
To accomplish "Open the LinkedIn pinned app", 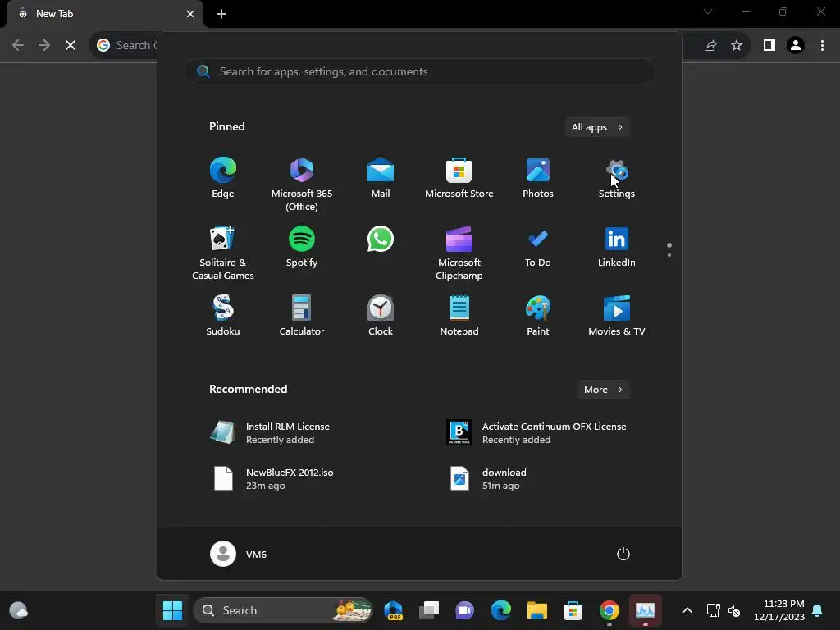I will coord(617,248).
